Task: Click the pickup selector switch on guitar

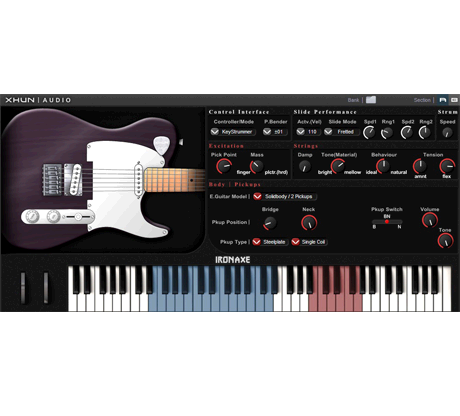Action: (x=78, y=217)
